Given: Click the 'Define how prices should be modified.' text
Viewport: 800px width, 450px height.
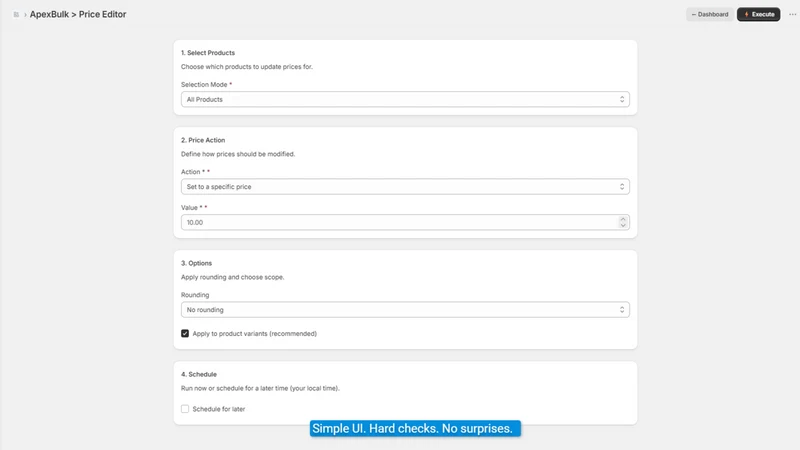Looking at the screenshot, I should (x=238, y=154).
